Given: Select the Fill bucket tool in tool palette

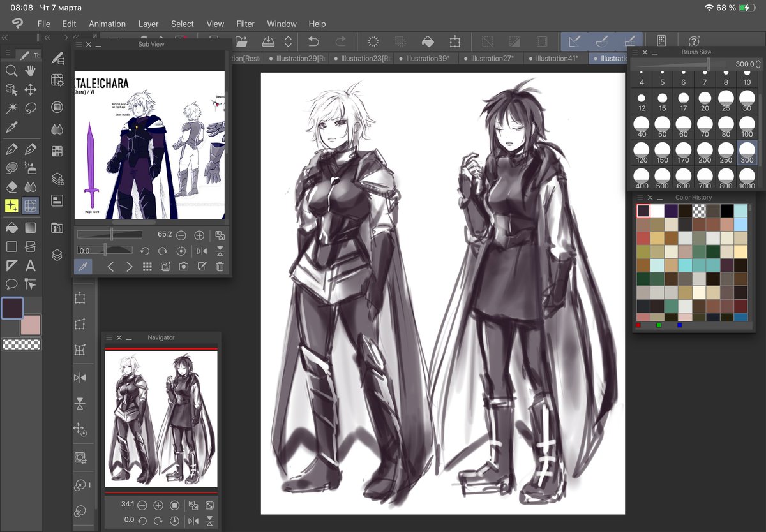Looking at the screenshot, I should pos(11,228).
